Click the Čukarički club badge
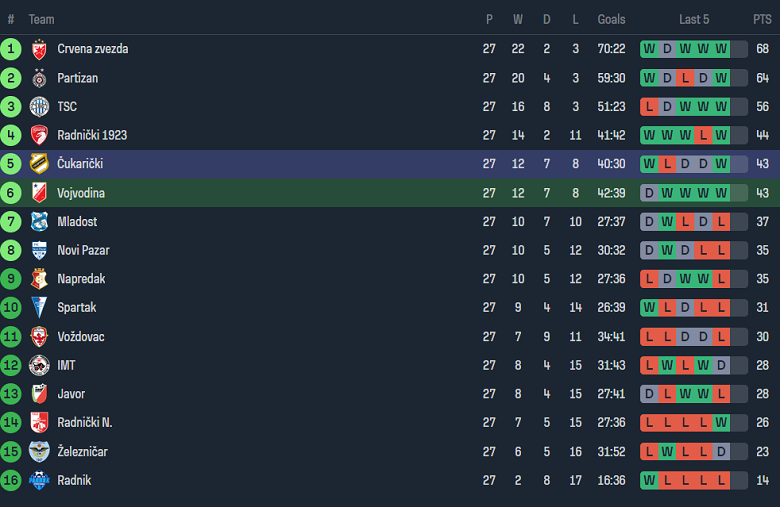This screenshot has height=507, width=780. pyautogui.click(x=39, y=164)
